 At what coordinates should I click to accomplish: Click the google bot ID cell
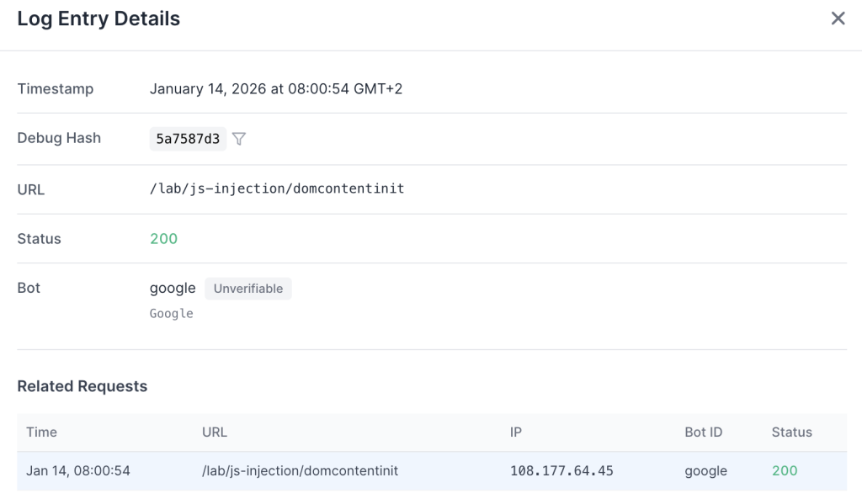(705, 471)
